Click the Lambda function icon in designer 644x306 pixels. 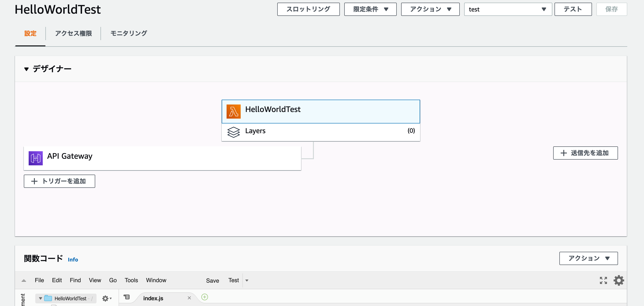pyautogui.click(x=233, y=112)
